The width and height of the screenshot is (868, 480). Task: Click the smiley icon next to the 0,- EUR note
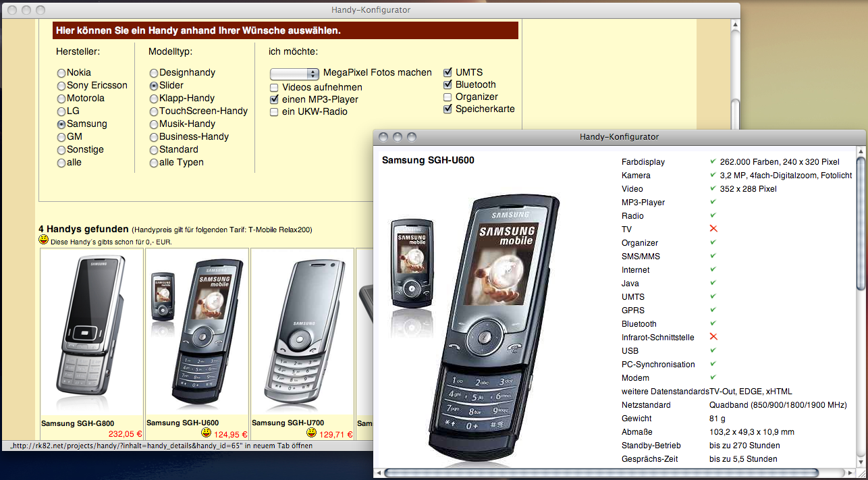click(x=44, y=240)
